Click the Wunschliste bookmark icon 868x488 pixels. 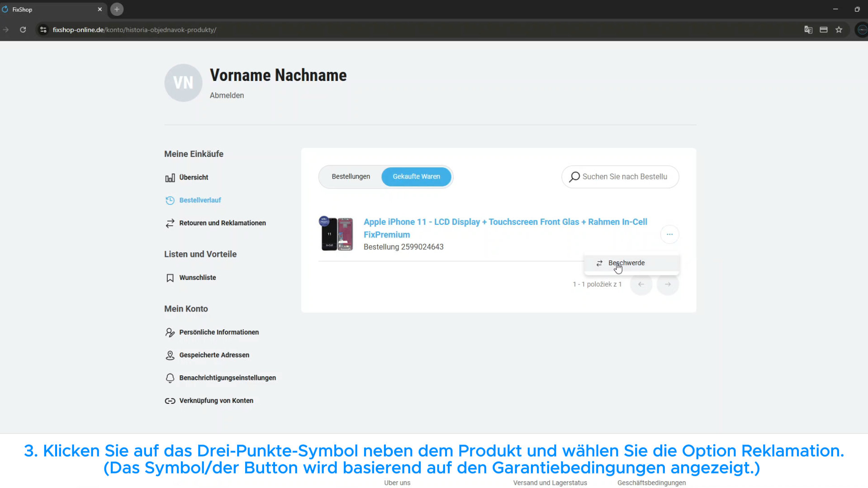[170, 278]
